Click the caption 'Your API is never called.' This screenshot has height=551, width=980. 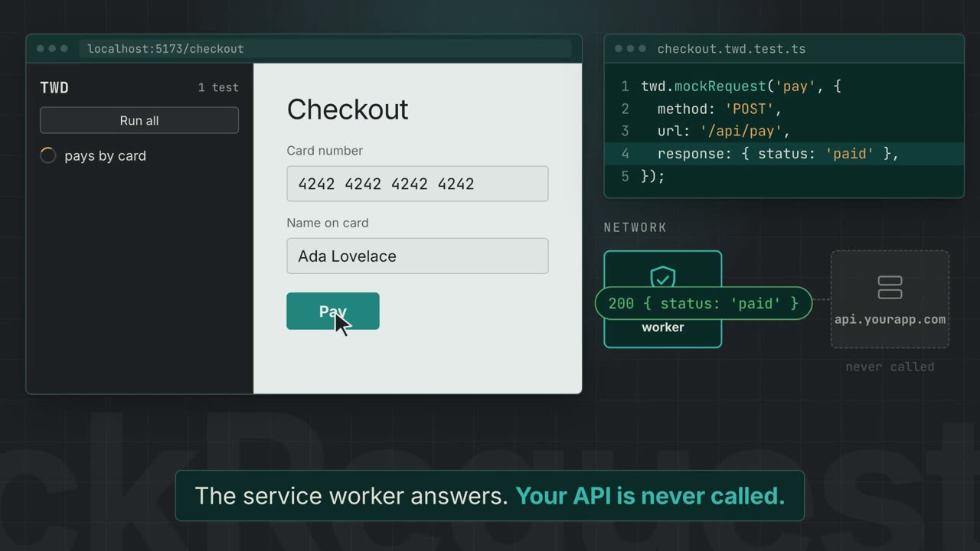click(650, 496)
